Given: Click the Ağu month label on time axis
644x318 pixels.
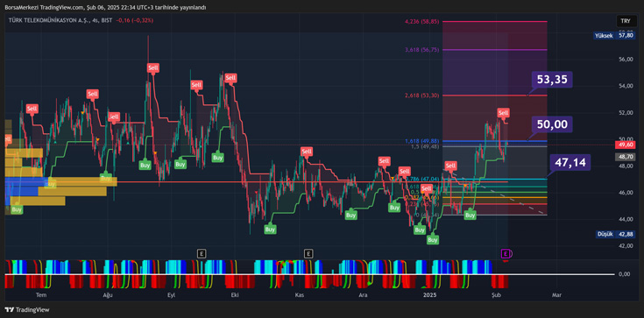Looking at the screenshot, I should click(x=108, y=295).
